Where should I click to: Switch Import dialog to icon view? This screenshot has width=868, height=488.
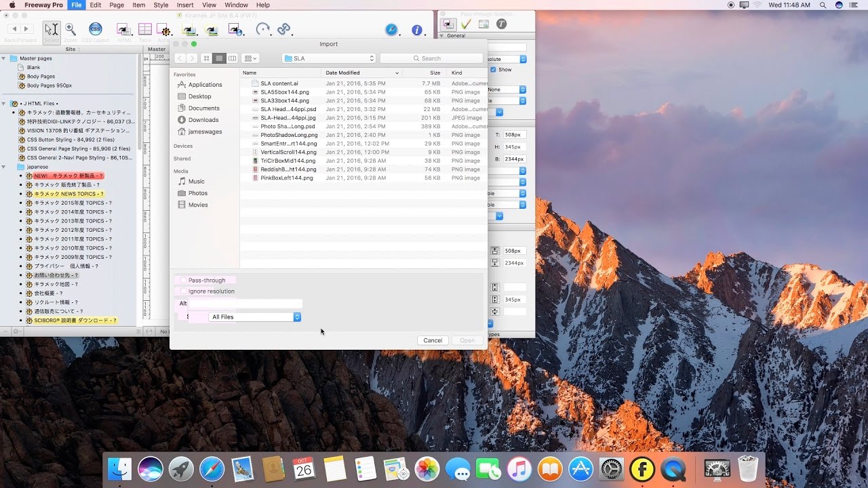coord(206,58)
